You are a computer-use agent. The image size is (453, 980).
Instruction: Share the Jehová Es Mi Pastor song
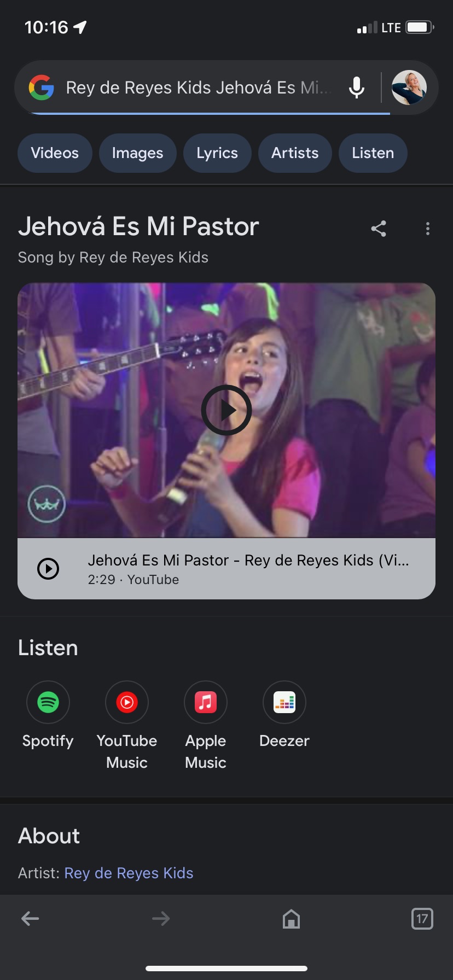click(x=379, y=229)
